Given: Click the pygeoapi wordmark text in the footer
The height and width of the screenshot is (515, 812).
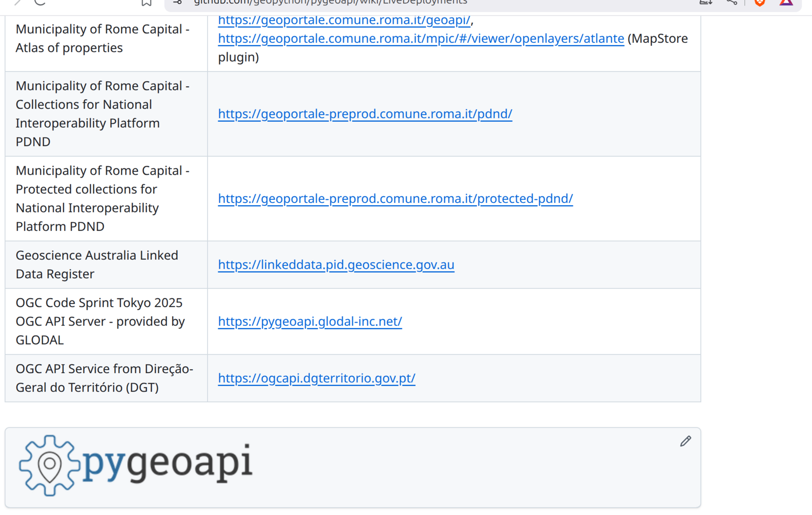Looking at the screenshot, I should pos(167,462).
